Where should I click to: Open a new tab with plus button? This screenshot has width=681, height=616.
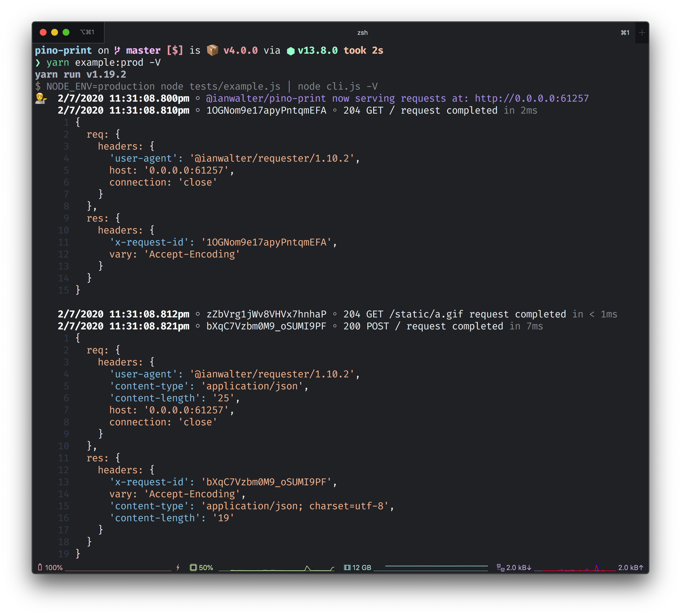click(642, 33)
